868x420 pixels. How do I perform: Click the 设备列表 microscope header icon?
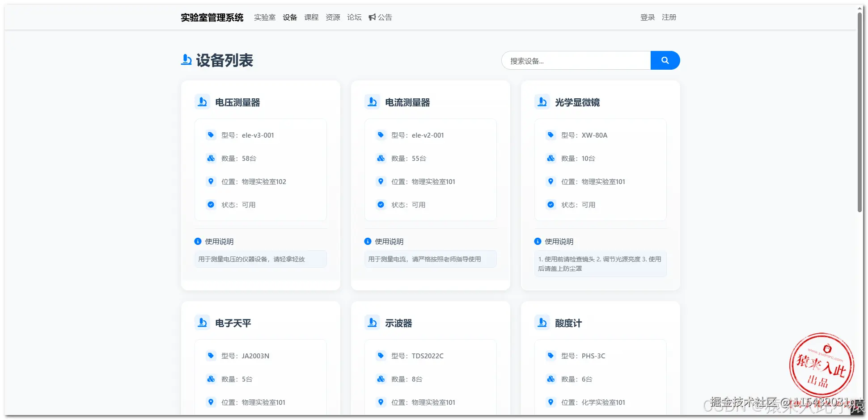point(186,59)
